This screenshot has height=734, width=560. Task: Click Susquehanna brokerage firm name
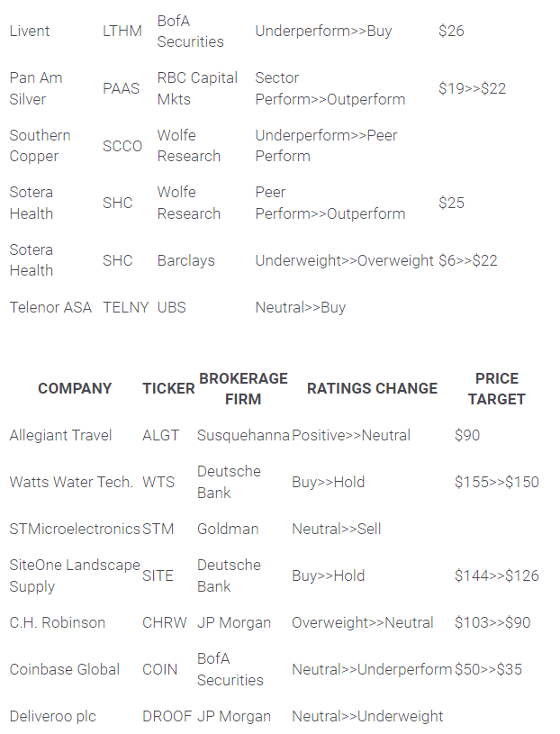(x=243, y=436)
